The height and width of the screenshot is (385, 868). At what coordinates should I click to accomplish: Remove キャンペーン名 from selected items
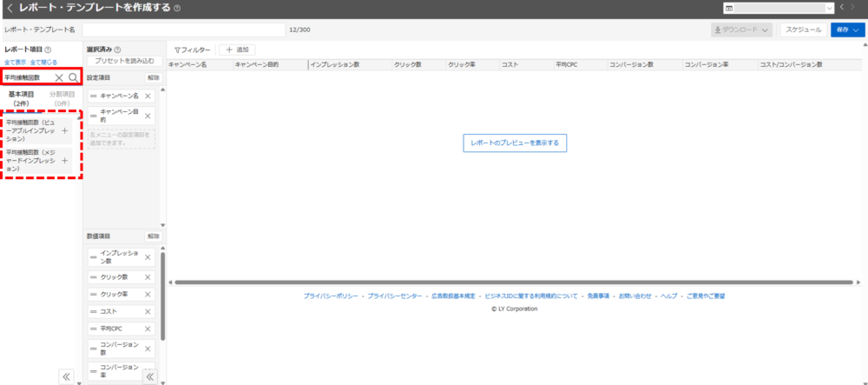click(x=148, y=96)
